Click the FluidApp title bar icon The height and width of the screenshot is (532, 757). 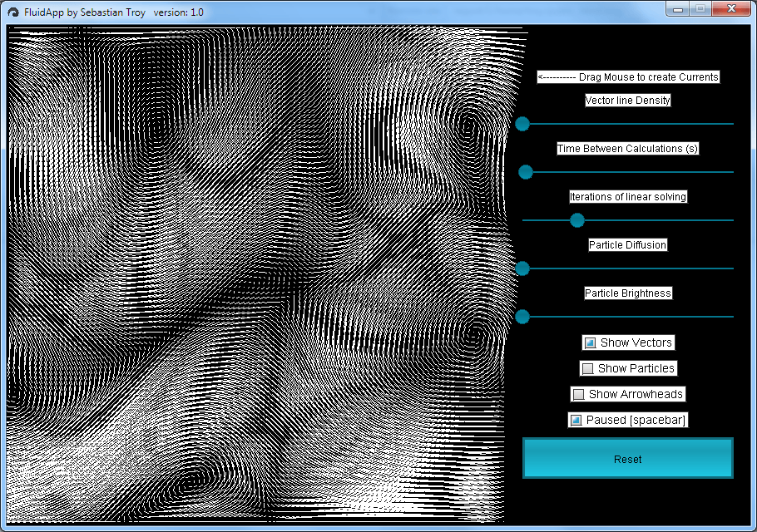point(13,12)
